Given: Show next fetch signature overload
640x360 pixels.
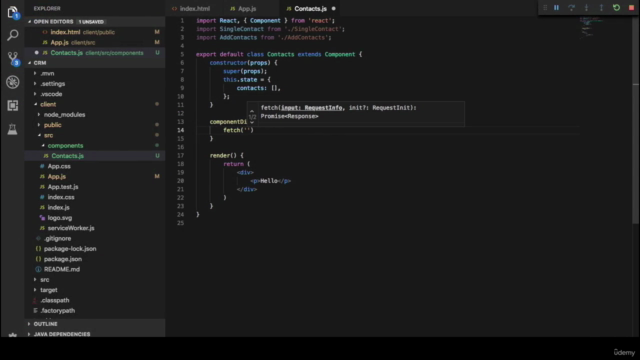Looking at the screenshot, I should pos(252,122).
